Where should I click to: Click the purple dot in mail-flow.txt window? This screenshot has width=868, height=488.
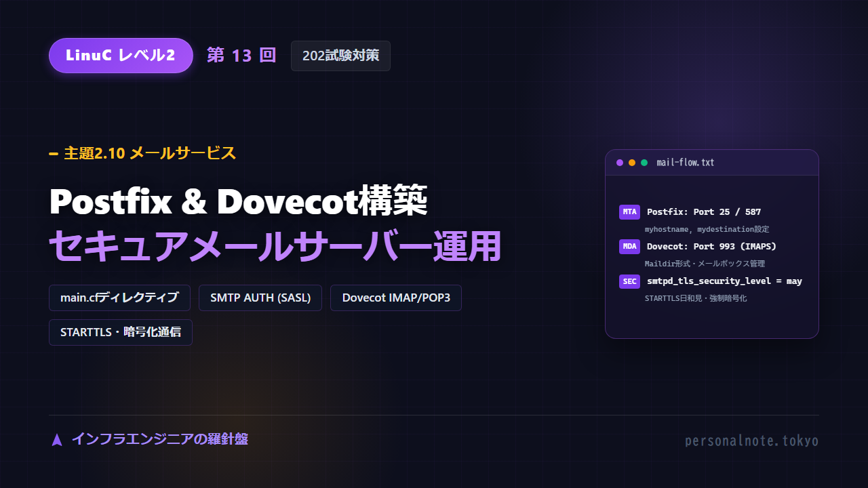pos(620,163)
